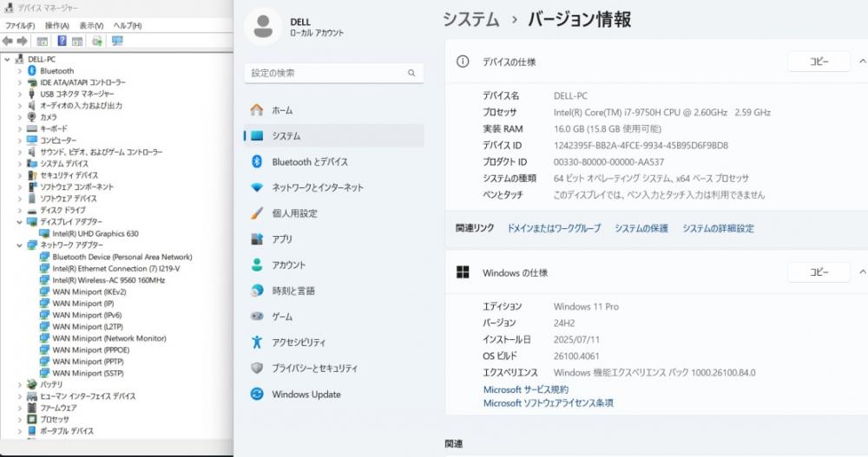Expand the オーディオの入力および出力 node
The image size is (868, 457).
pos(19,106)
